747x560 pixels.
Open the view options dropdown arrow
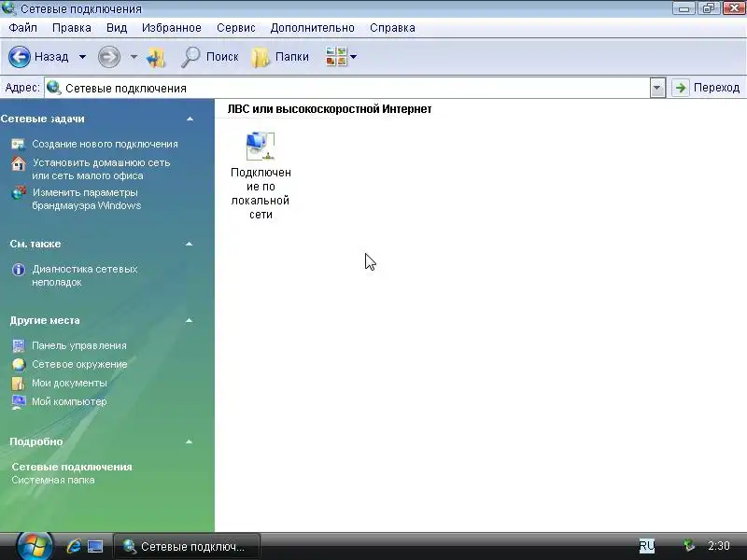353,57
